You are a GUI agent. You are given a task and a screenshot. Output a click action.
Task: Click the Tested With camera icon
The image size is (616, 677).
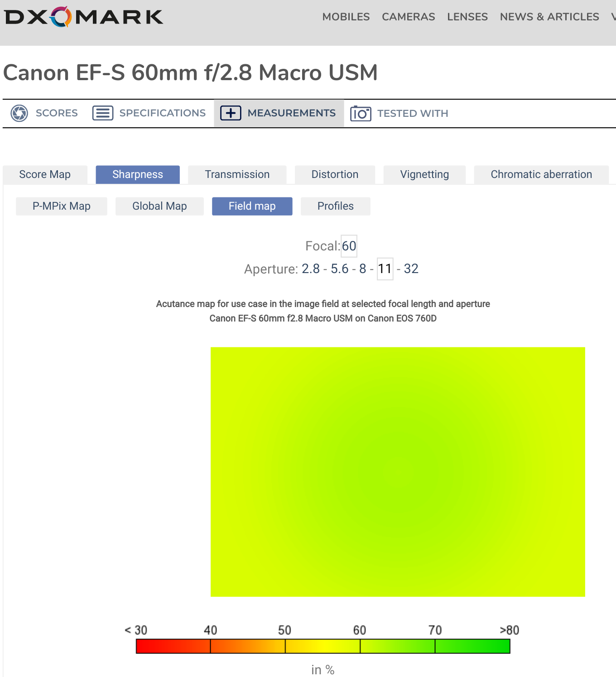click(x=361, y=113)
